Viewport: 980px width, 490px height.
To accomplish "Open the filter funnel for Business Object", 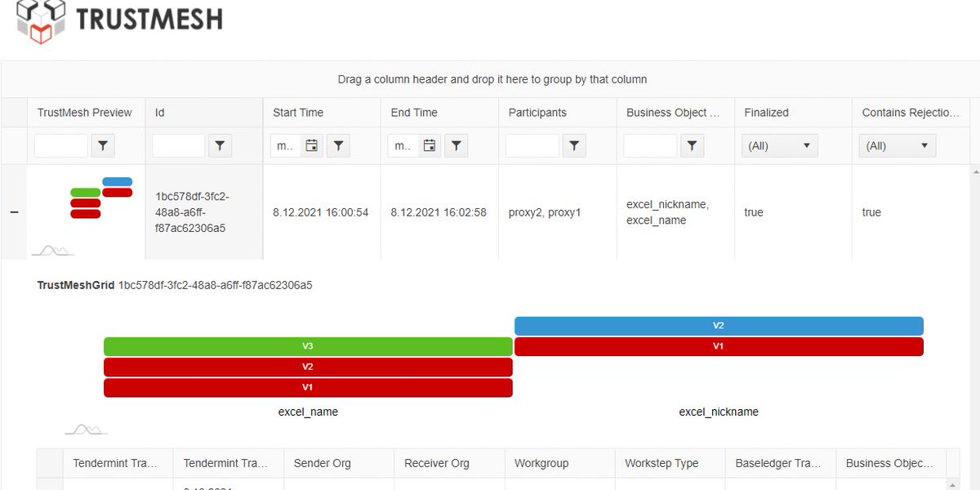I will coord(693,145).
